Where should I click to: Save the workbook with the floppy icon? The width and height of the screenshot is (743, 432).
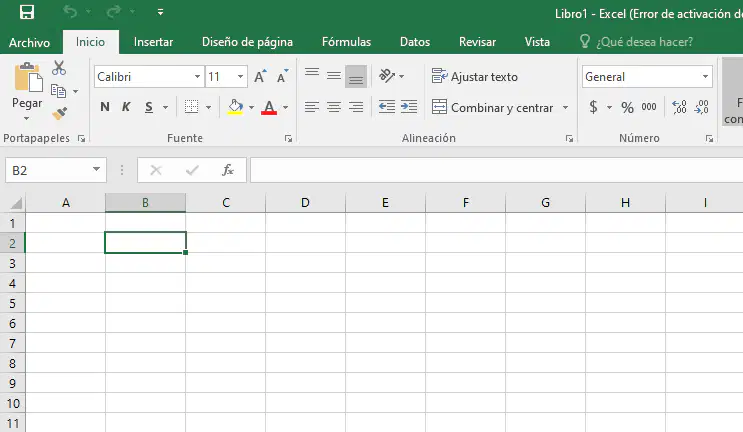pyautogui.click(x=27, y=12)
